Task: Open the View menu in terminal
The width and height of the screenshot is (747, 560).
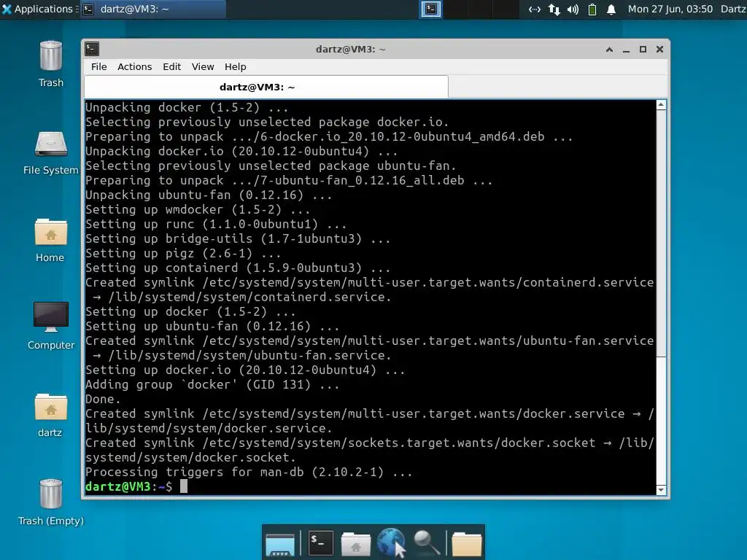Action: [203, 66]
